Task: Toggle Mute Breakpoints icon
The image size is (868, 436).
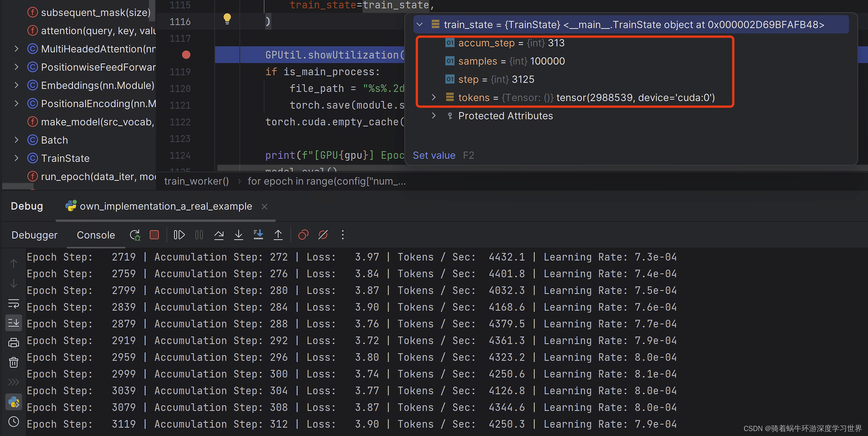Action: pyautogui.click(x=323, y=235)
